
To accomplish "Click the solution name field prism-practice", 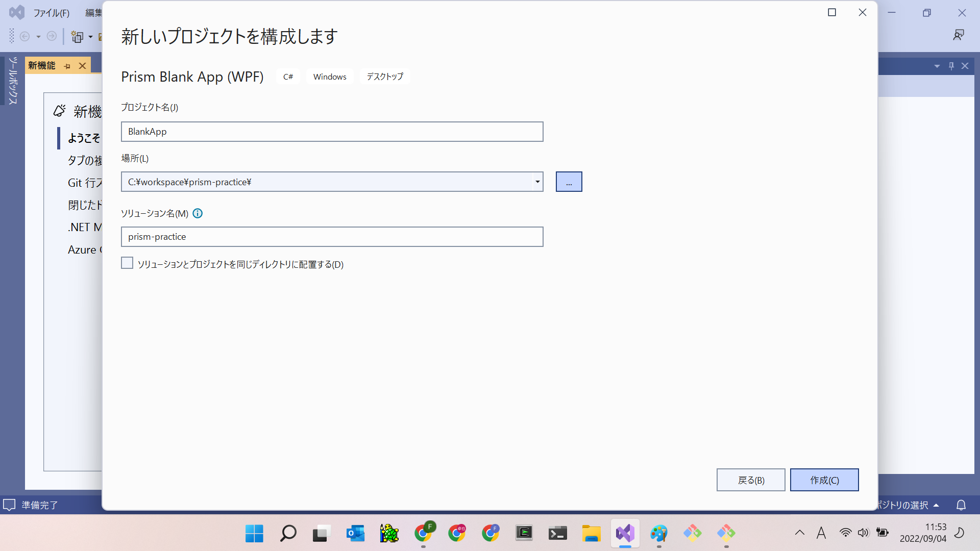I will [x=332, y=237].
